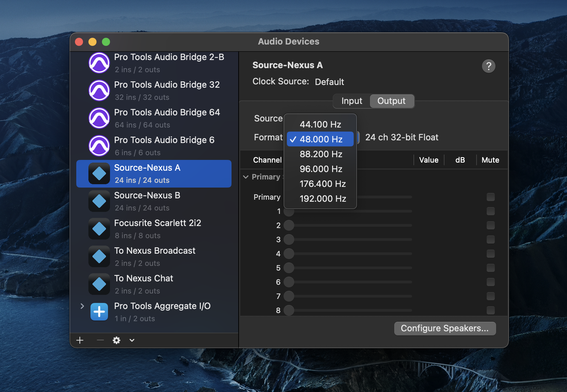Select 44.100 Hz from the format list
This screenshot has height=392, width=567.
320,124
